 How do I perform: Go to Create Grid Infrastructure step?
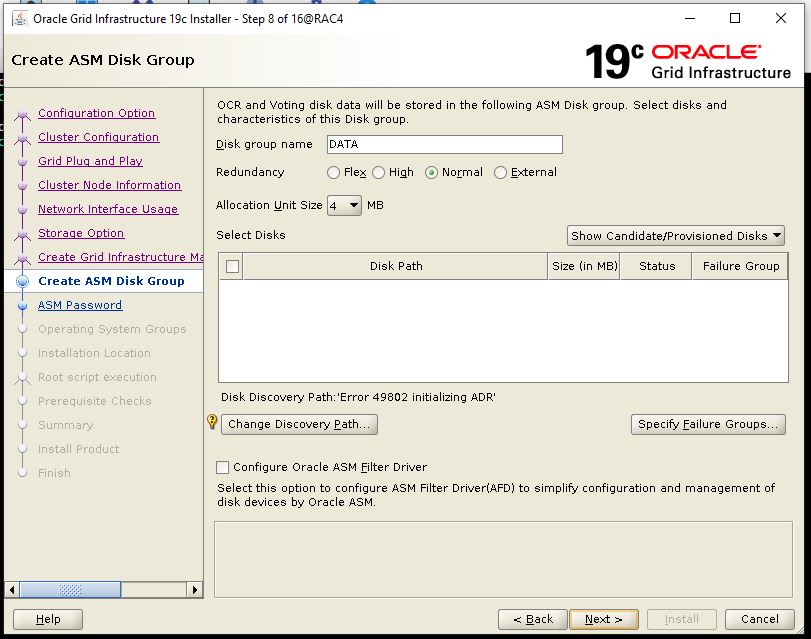(x=120, y=257)
